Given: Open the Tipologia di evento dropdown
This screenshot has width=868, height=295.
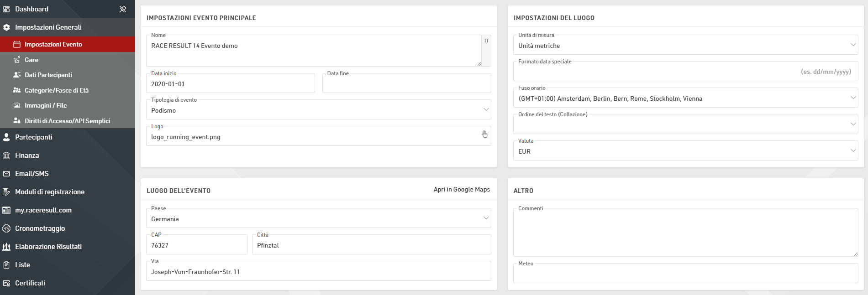Looking at the screenshot, I should tap(318, 110).
